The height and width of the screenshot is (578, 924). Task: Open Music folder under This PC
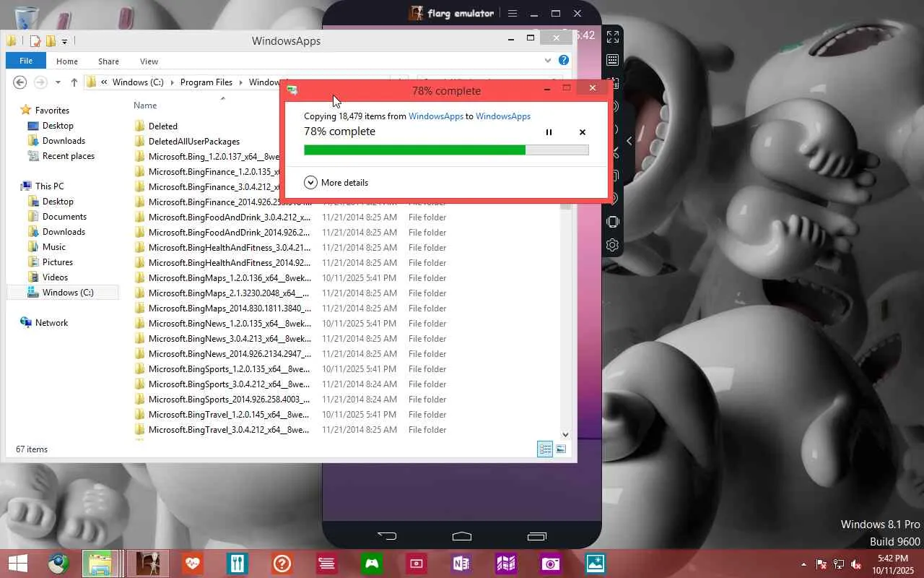tap(54, 247)
